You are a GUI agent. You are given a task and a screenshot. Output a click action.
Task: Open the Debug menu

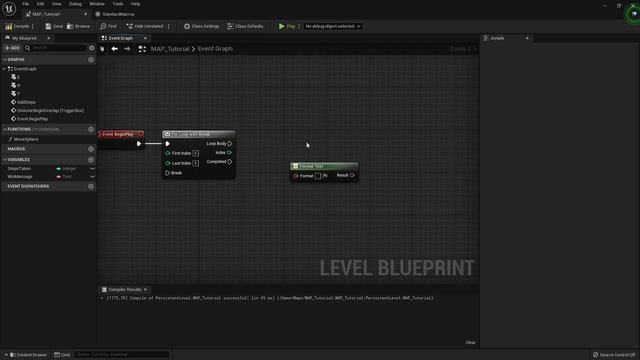(75, 4)
